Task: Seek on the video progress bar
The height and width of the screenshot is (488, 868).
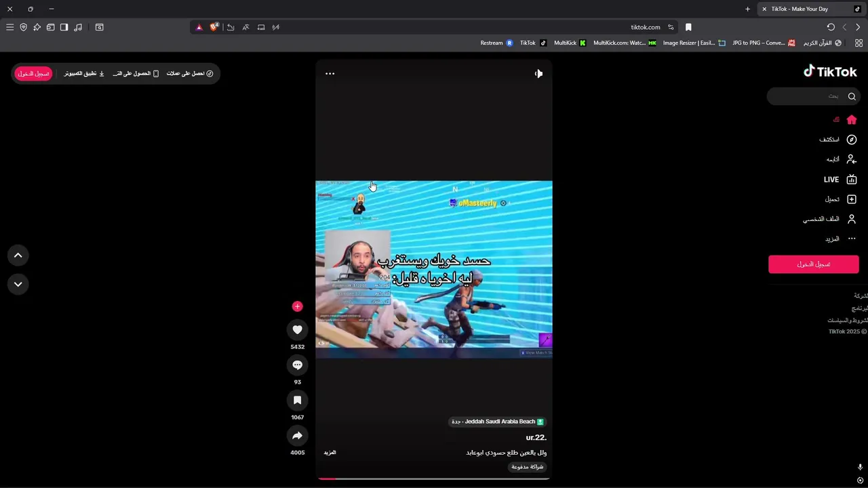Action: 434,479
